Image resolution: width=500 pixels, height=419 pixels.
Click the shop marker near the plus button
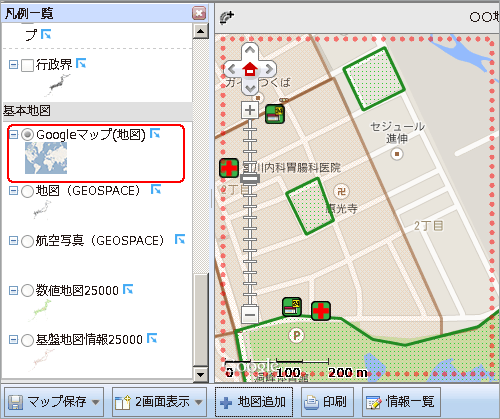click(275, 114)
